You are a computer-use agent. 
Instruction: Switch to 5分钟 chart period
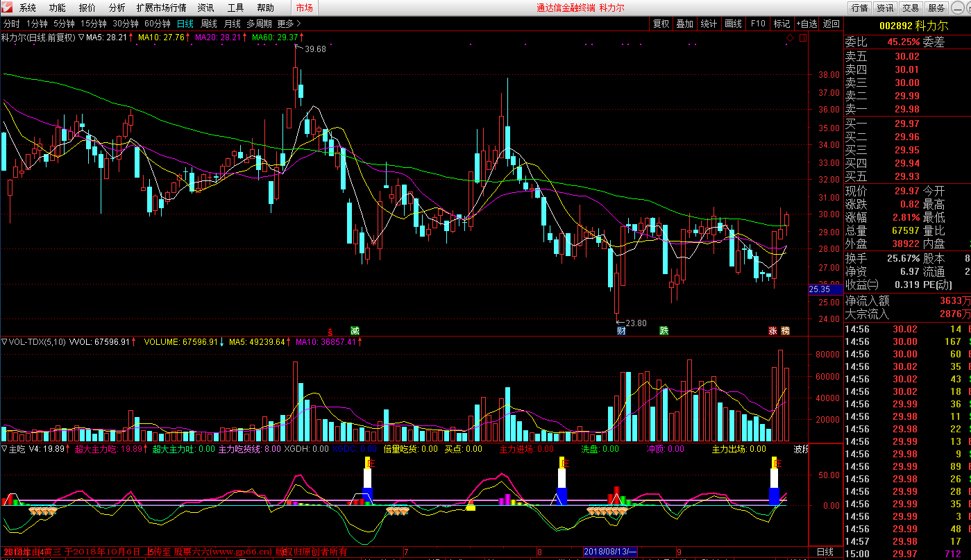click(x=64, y=24)
